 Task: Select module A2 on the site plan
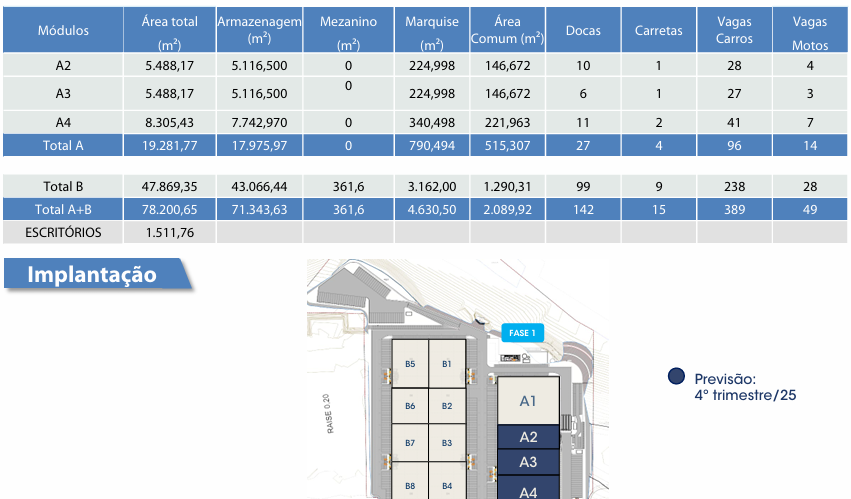coord(529,437)
